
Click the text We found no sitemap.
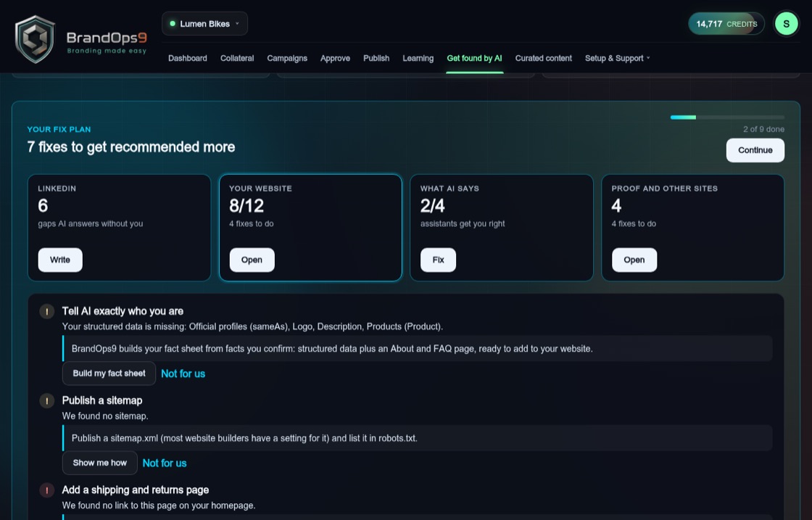[105, 416]
